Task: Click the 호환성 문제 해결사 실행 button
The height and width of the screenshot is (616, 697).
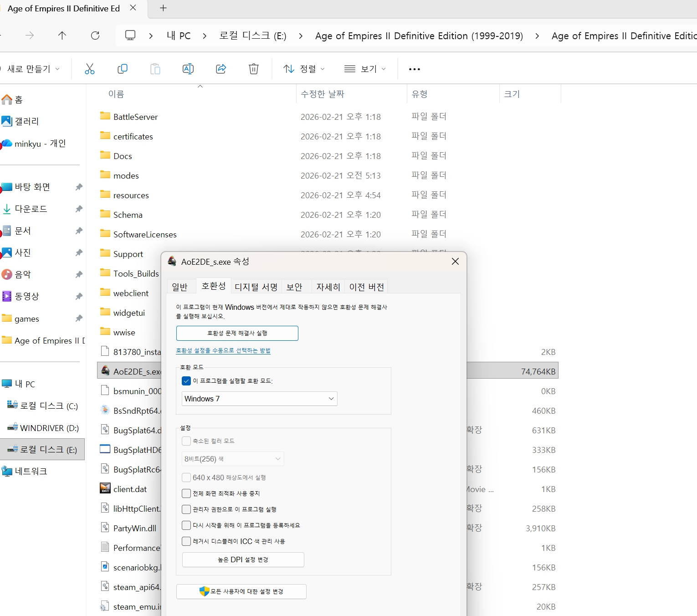Action: (237, 333)
